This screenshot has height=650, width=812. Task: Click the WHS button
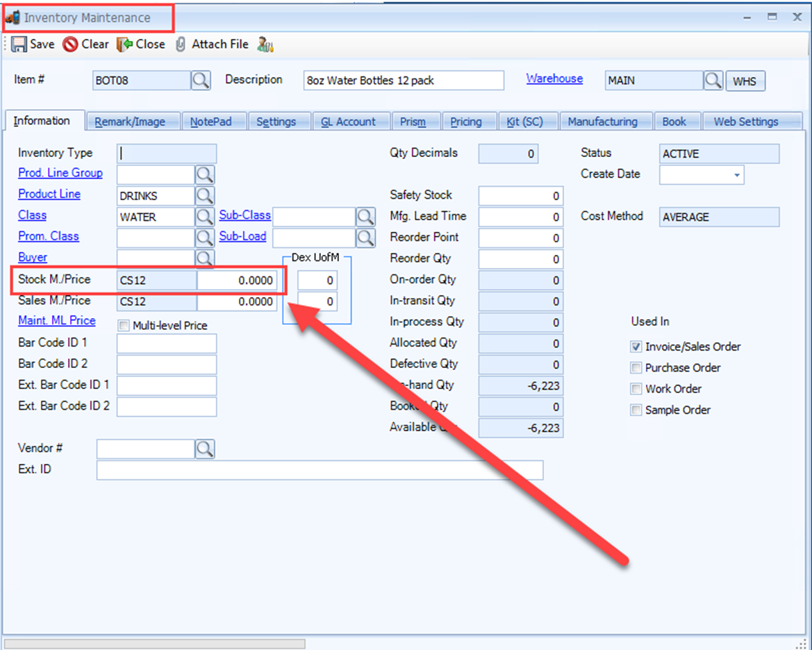(745, 81)
